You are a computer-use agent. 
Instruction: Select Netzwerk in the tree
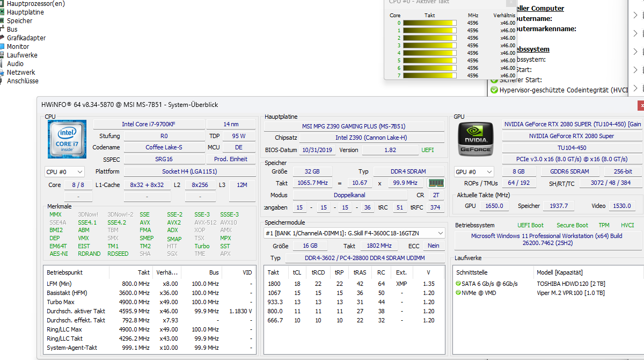21,72
